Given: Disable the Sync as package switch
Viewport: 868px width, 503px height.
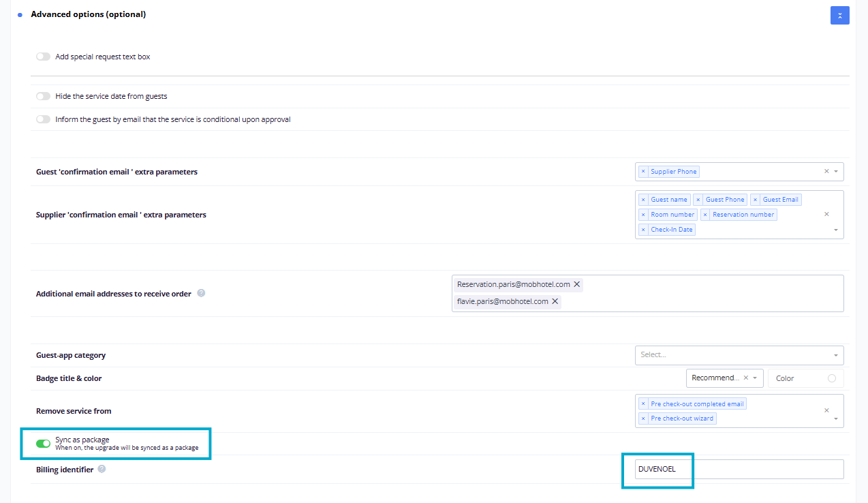Looking at the screenshot, I should click(44, 444).
